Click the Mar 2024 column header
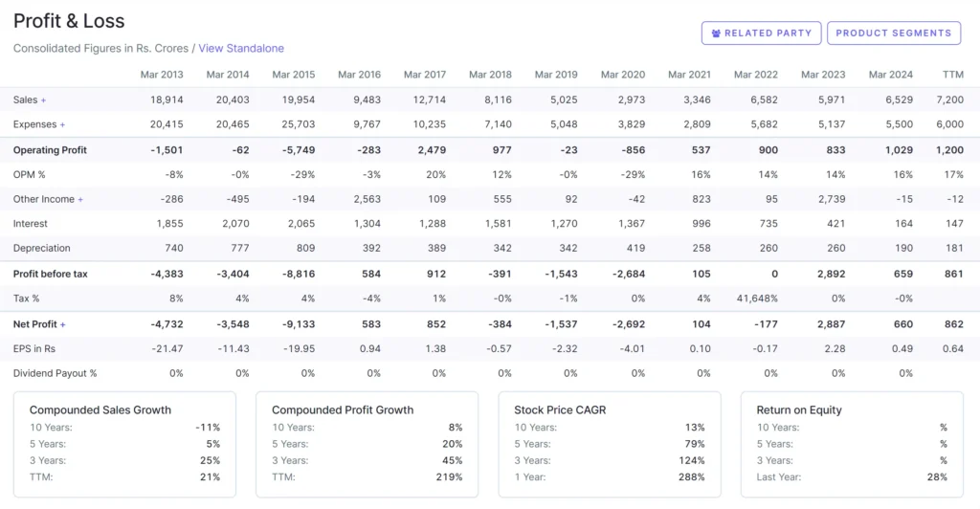980x509 pixels. click(x=890, y=75)
